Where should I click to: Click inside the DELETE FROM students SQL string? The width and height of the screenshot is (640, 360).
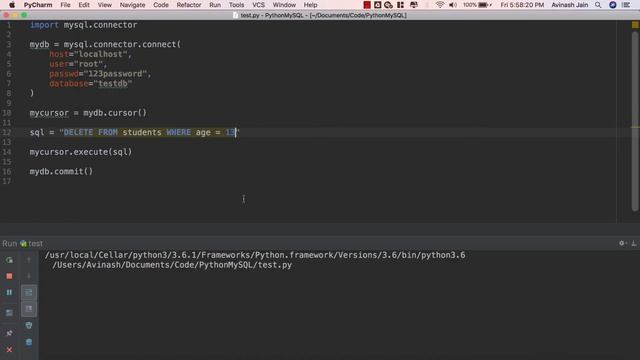point(149,132)
